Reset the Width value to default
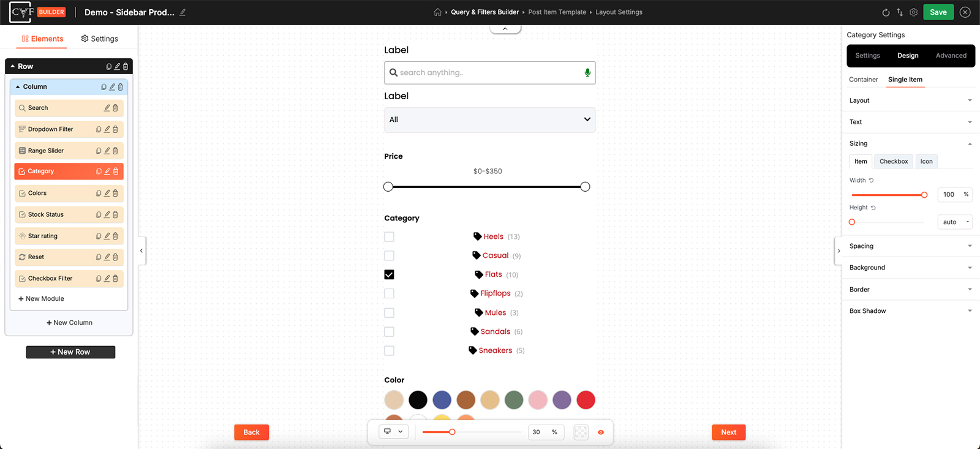The height and width of the screenshot is (449, 980). (x=871, y=181)
